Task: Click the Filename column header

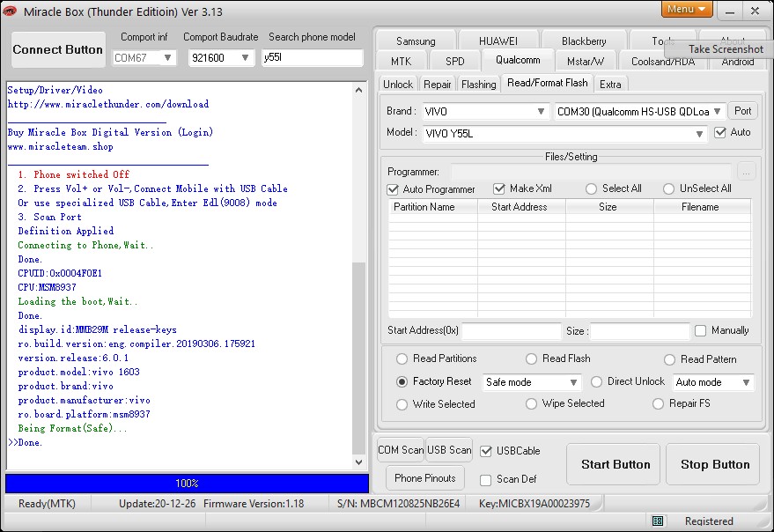Action: point(700,207)
